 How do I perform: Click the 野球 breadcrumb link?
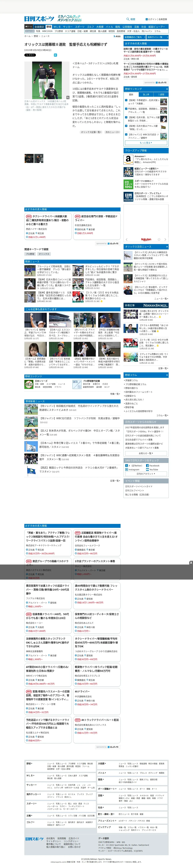click(x=36, y=36)
